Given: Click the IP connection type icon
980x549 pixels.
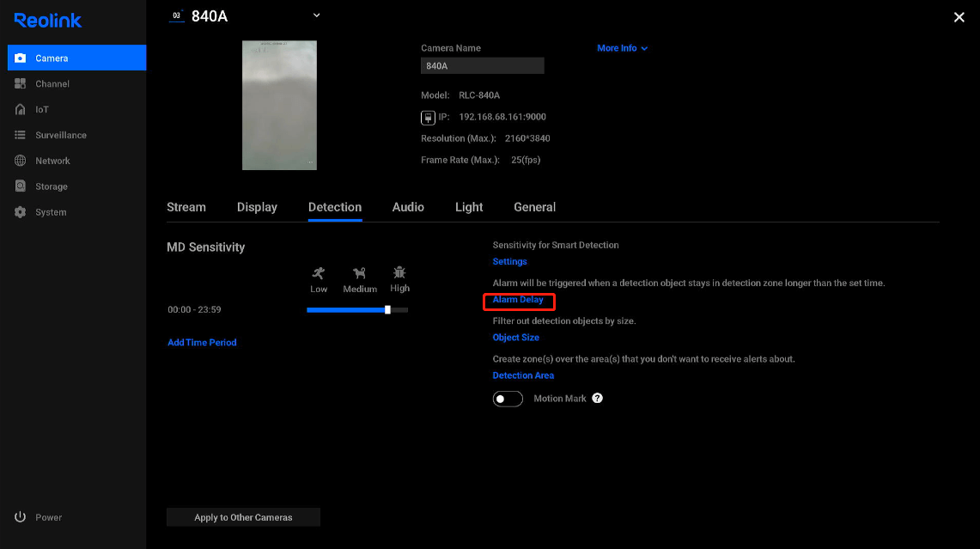Looking at the screenshot, I should coord(428,118).
